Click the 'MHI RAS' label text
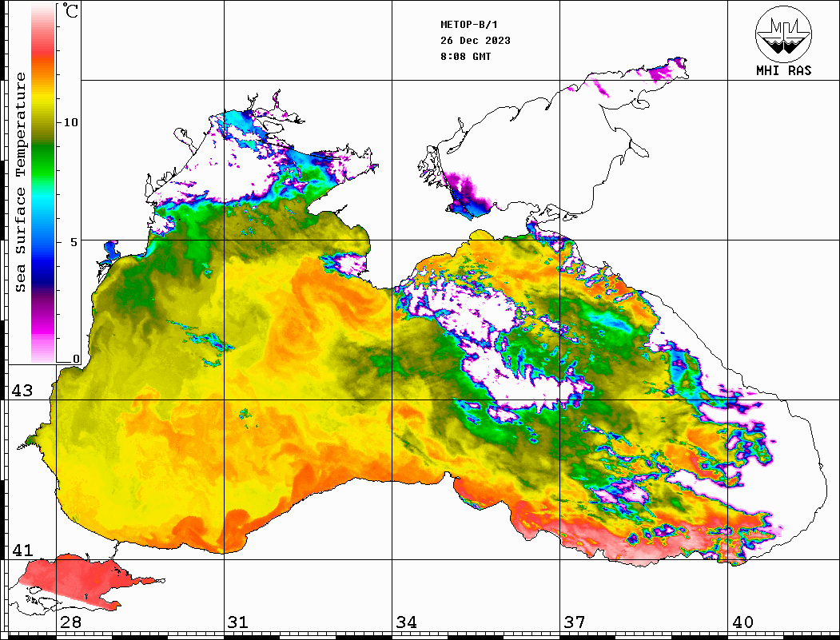The height and width of the screenshot is (640, 840). pyautogui.click(x=783, y=70)
